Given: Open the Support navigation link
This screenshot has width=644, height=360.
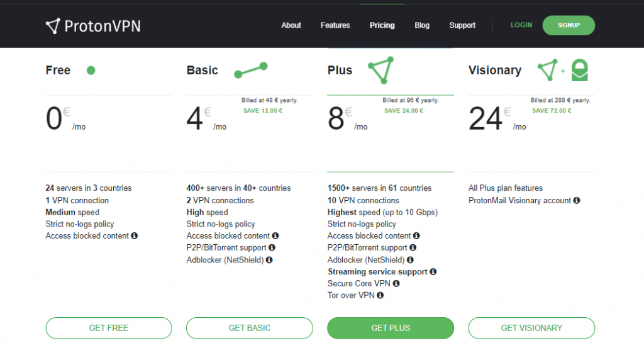Looking at the screenshot, I should pyautogui.click(x=462, y=25).
